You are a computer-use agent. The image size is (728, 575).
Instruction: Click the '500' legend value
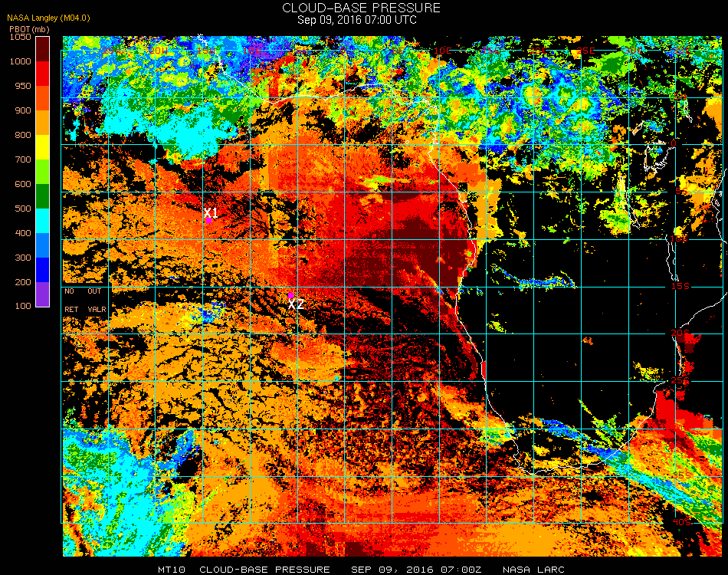(23, 209)
